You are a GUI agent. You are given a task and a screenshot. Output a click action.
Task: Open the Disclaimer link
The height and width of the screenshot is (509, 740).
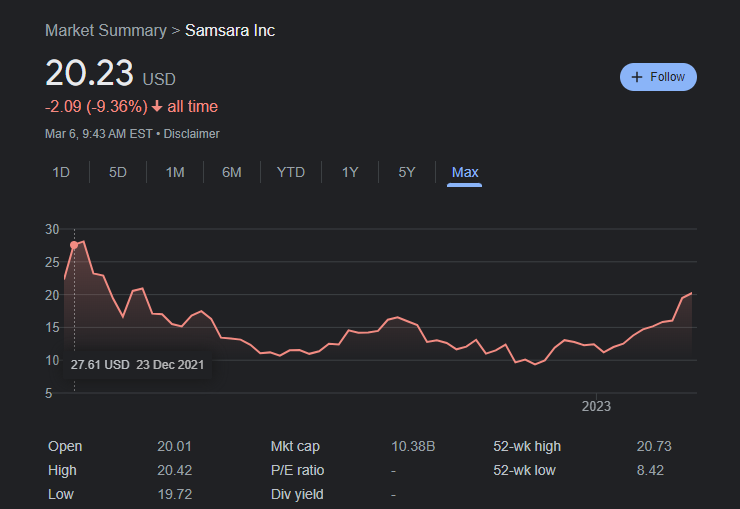point(192,134)
